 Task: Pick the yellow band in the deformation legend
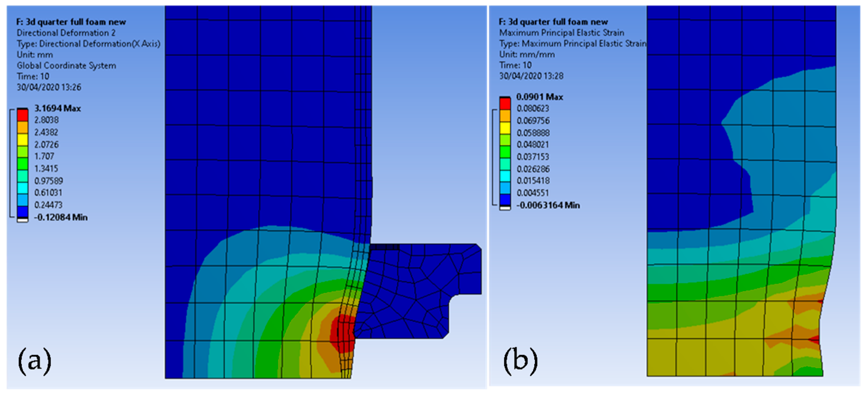22,139
